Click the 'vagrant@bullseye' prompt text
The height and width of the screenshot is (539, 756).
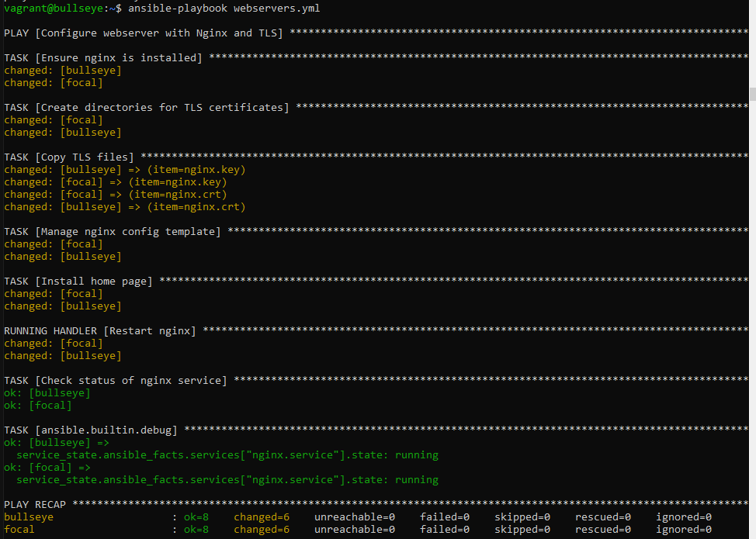point(53,9)
